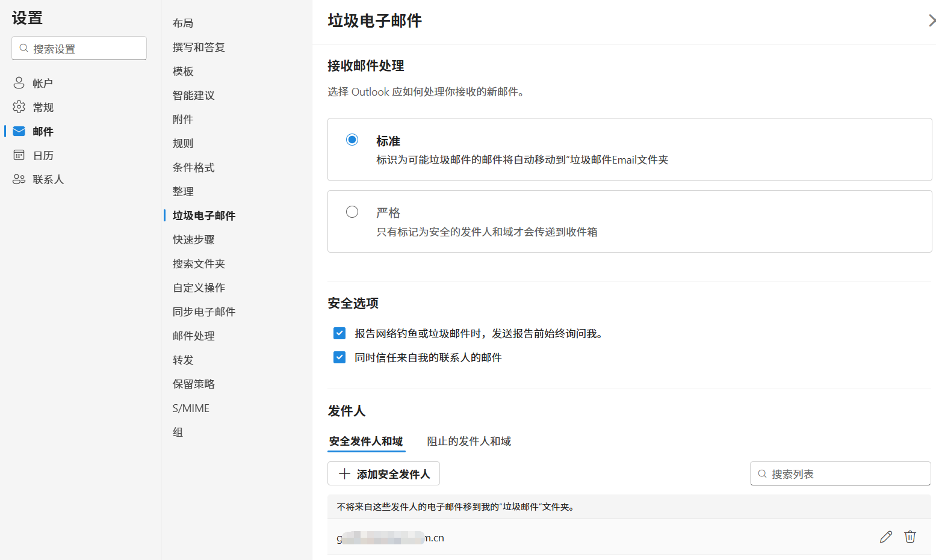Click the 帐户 person icon in sidebar
This screenshot has height=560, width=936.
point(19,83)
